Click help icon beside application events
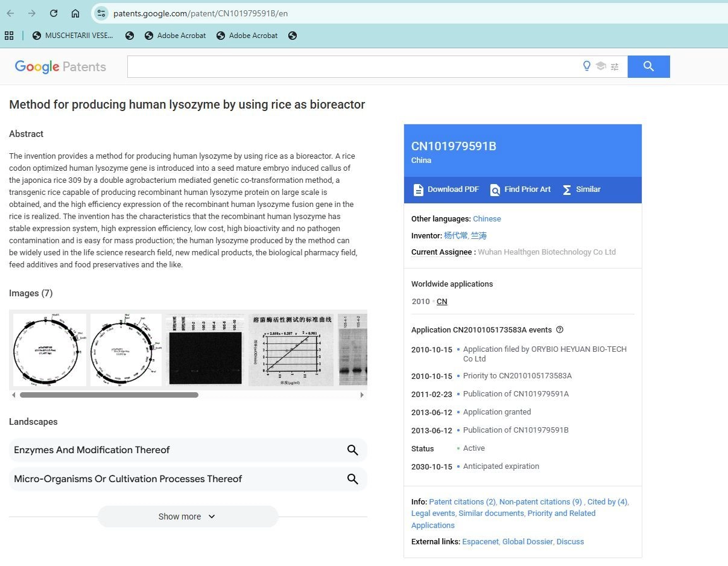728x566 pixels. (560, 329)
